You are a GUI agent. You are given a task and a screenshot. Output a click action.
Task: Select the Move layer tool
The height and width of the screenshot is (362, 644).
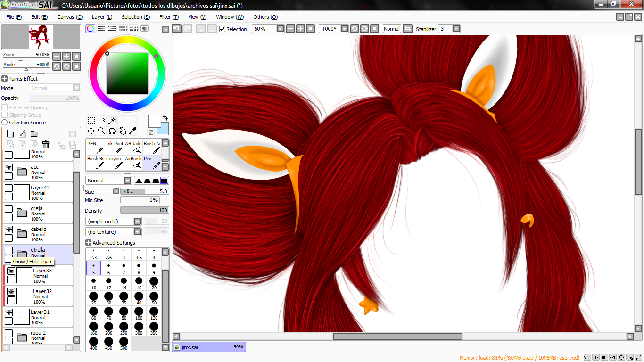pyautogui.click(x=91, y=131)
